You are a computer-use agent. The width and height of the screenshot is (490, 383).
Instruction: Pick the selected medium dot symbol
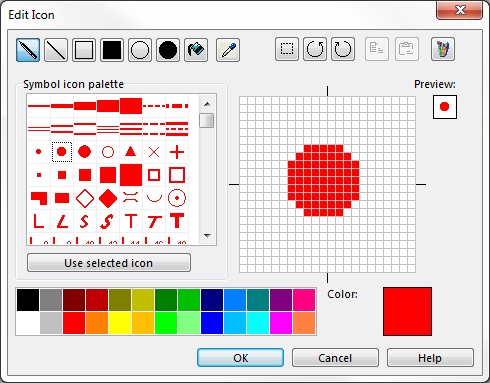(62, 152)
